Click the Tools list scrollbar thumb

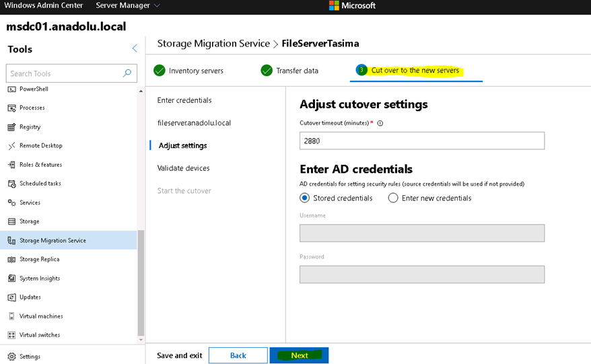(141, 283)
